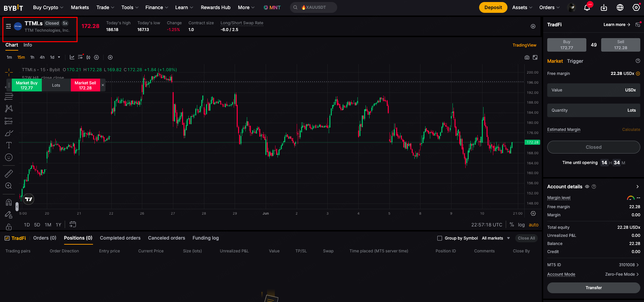Click Calculate estimated margin link
644x302 pixels.
631,130
